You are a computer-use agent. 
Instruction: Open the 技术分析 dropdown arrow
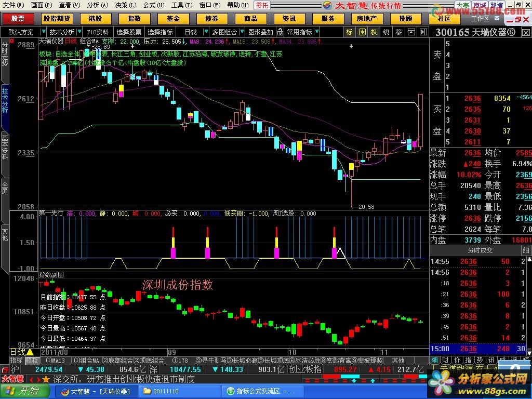click(x=79, y=32)
